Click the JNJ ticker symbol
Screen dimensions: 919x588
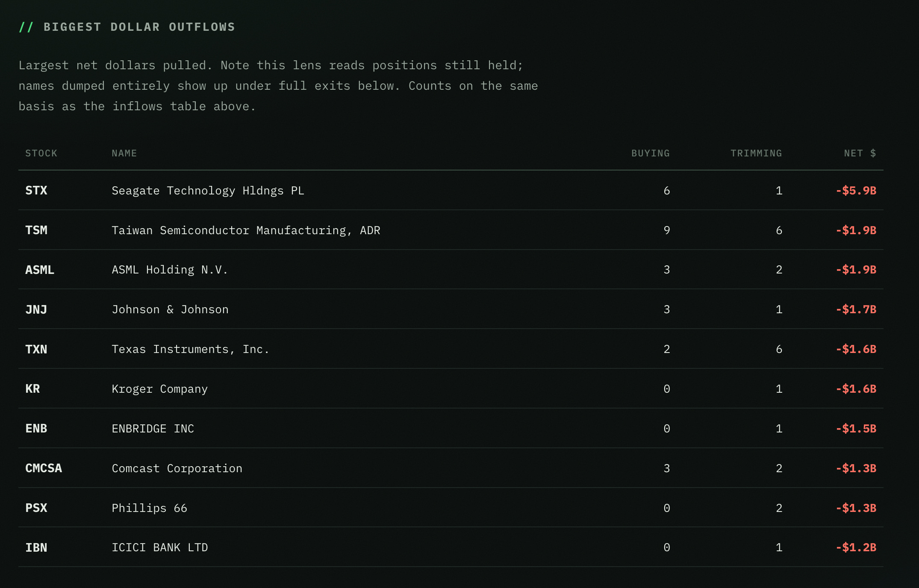pos(36,309)
